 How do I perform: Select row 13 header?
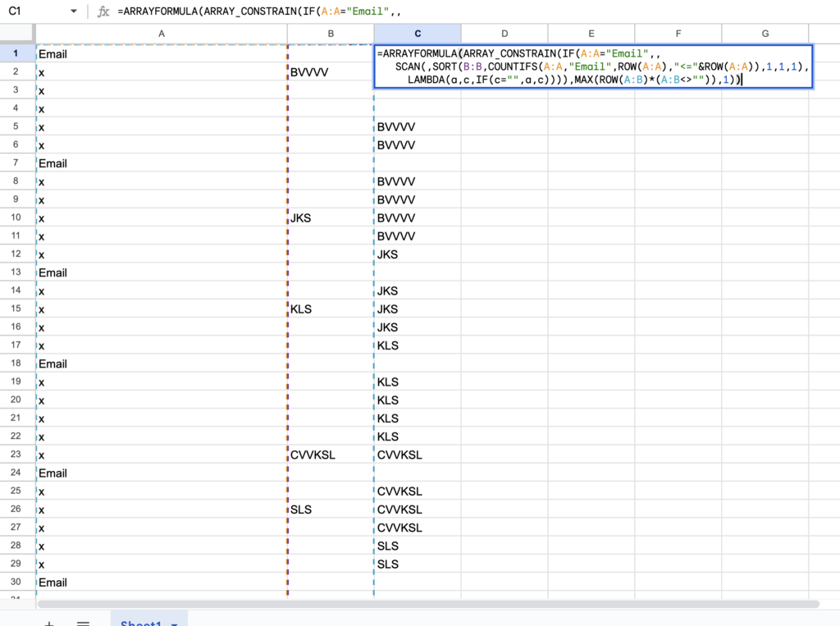tap(18, 272)
